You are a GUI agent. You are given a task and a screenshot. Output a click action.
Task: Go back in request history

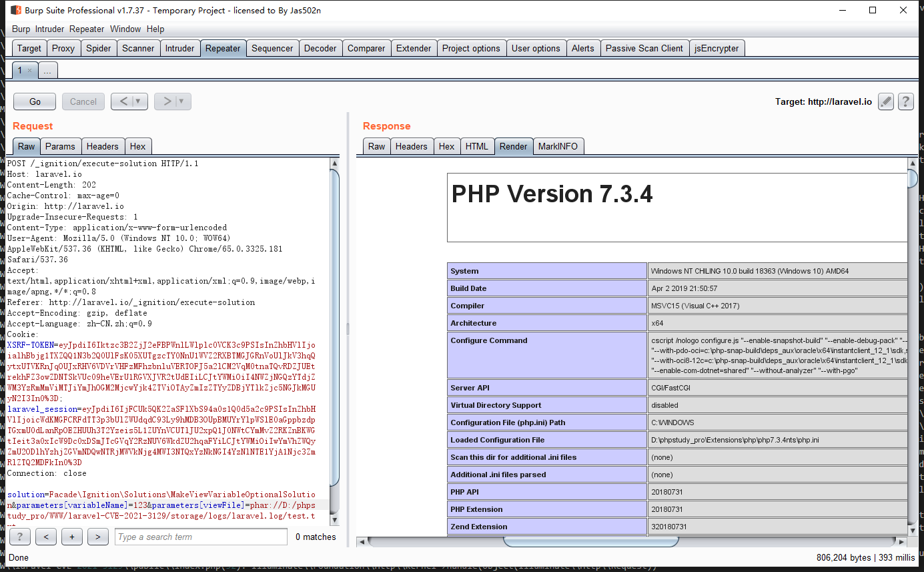point(122,101)
